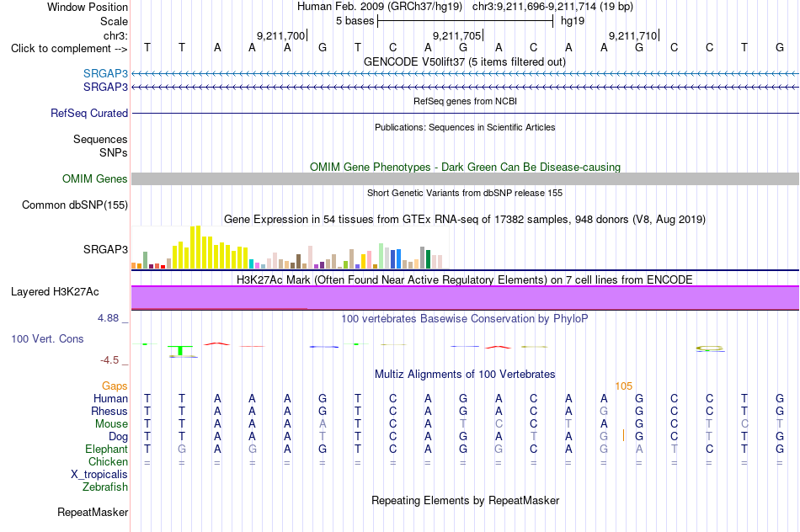Click the Rhesus alignment row label
Viewport: 800px width, 532px height.
point(109,411)
